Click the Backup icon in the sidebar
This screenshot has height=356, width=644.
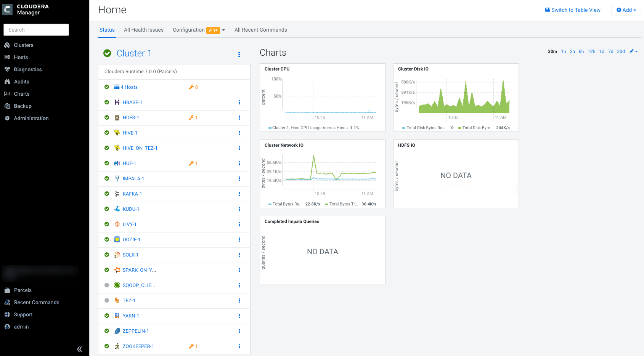[7, 106]
